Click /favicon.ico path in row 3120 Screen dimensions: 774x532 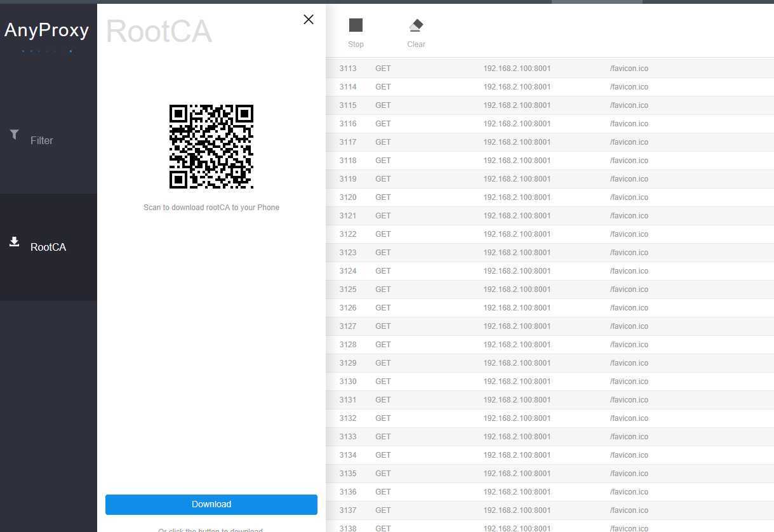tap(629, 197)
